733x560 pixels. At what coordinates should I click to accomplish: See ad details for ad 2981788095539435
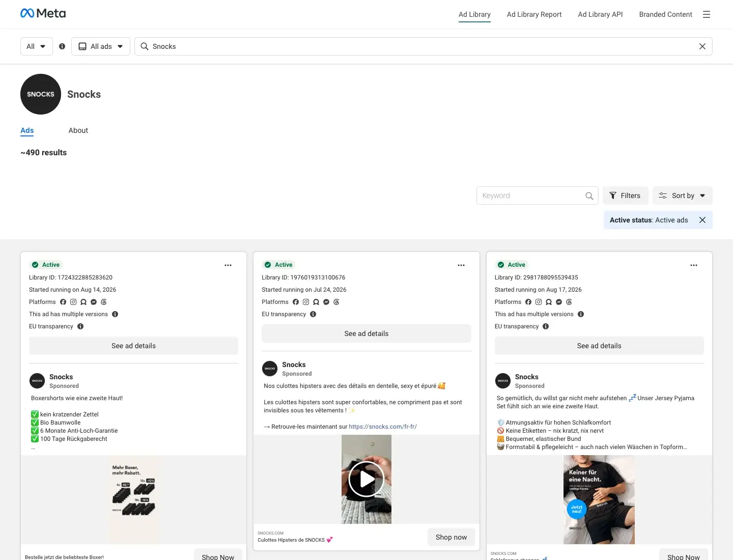599,346
